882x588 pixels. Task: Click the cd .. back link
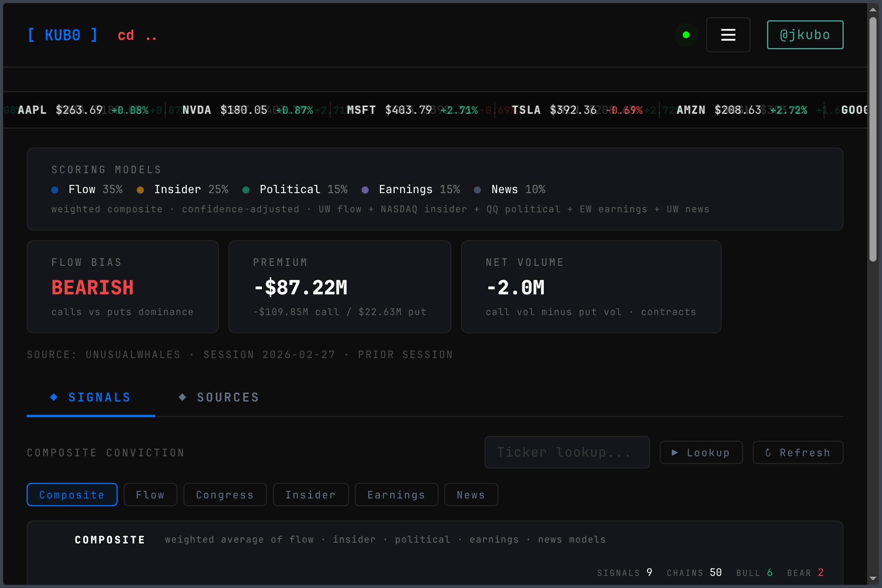click(137, 35)
